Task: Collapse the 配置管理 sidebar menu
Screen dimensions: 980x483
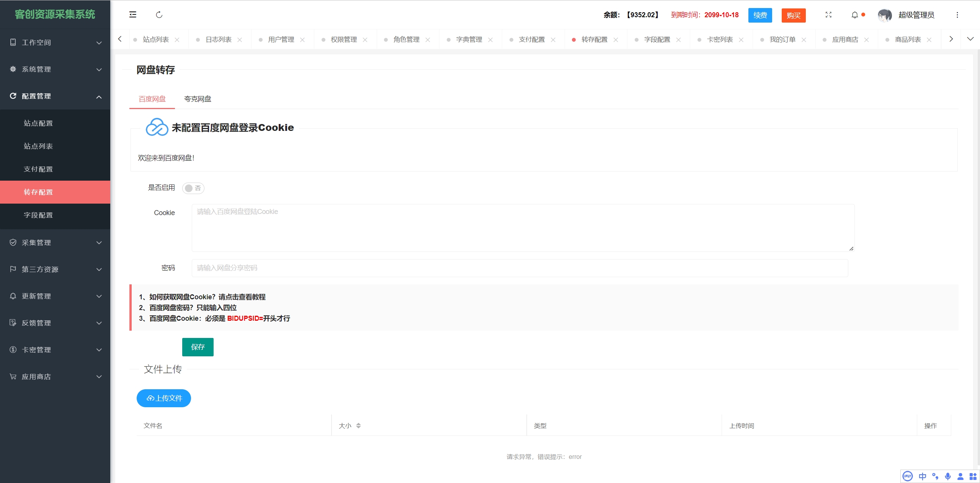Action: [x=55, y=96]
